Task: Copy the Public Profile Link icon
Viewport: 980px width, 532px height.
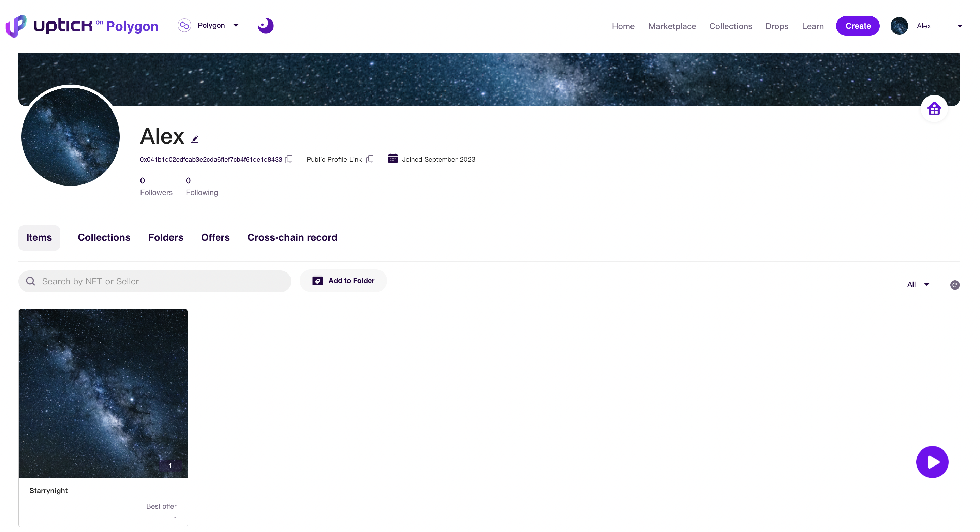Action: 370,159
